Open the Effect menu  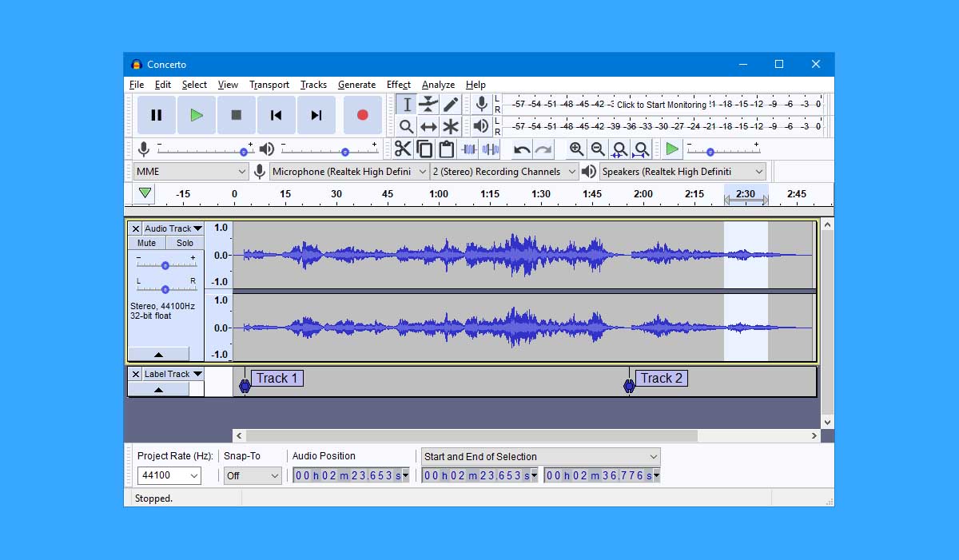tap(398, 85)
